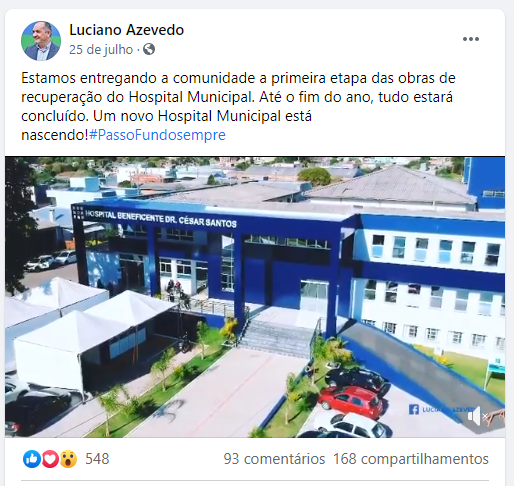Follow the #PassoFundosempre hashtag

click(x=157, y=135)
